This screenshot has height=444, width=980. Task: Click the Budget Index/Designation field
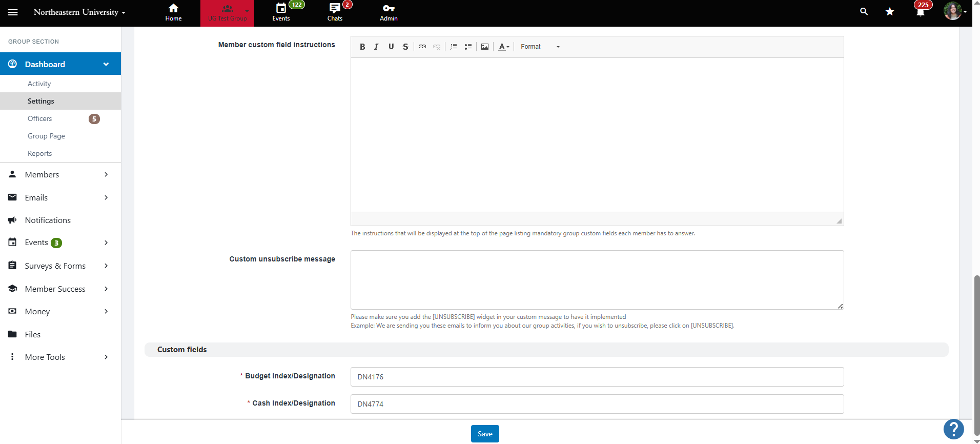coord(597,377)
